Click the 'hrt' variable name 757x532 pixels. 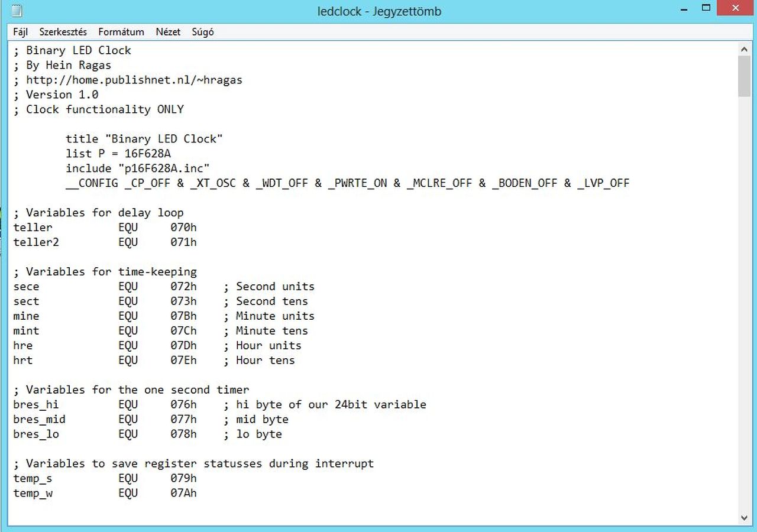point(23,361)
